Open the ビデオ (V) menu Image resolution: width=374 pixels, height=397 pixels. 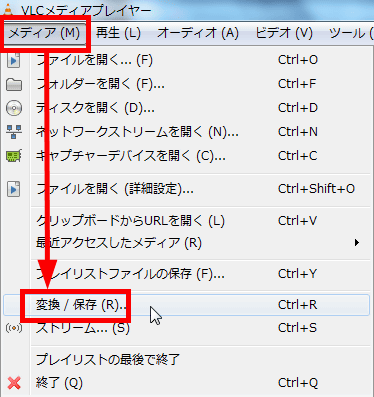coord(284,33)
